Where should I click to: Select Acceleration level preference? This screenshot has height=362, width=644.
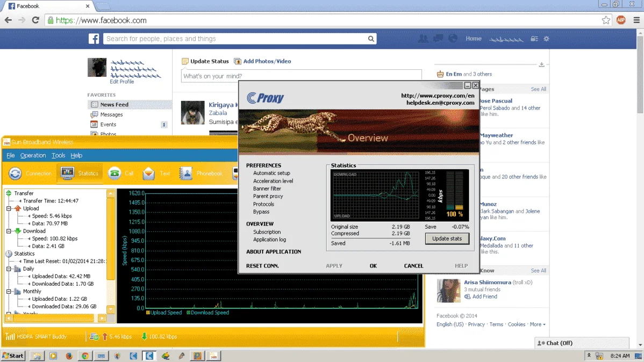(x=273, y=181)
